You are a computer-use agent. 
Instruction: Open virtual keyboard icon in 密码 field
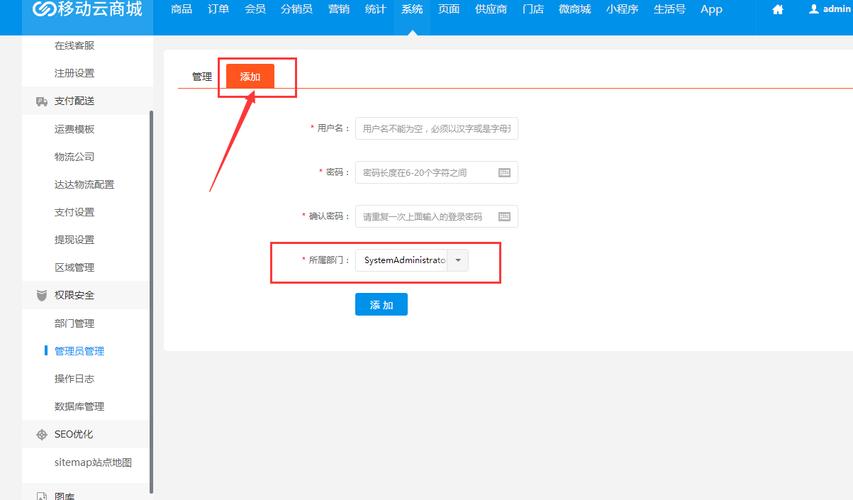click(504, 172)
